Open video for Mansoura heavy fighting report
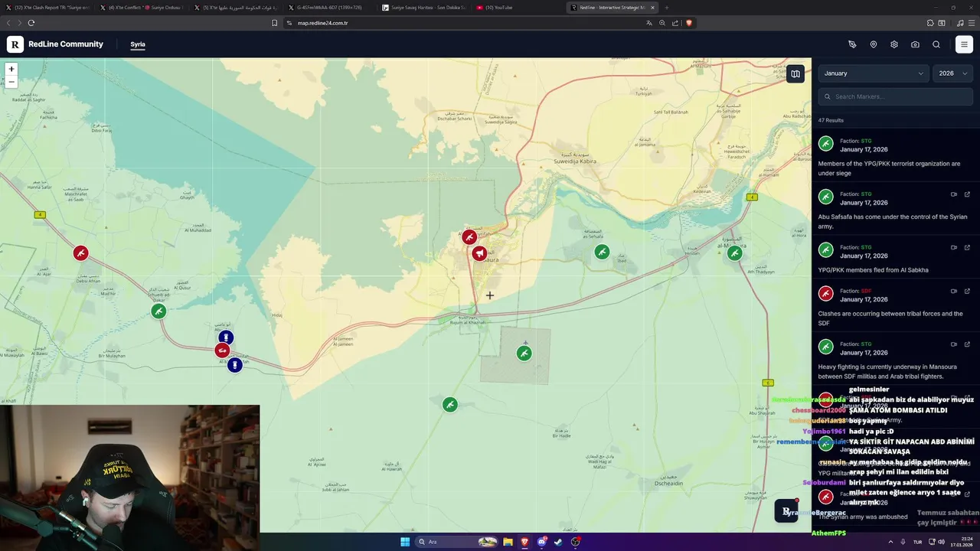 pos(954,344)
